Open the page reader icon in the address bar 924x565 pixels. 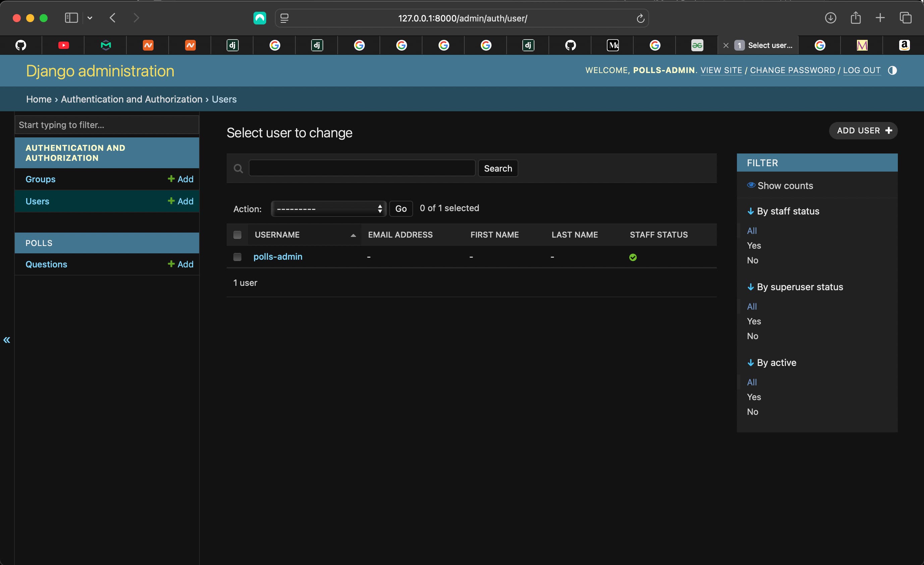click(x=284, y=18)
